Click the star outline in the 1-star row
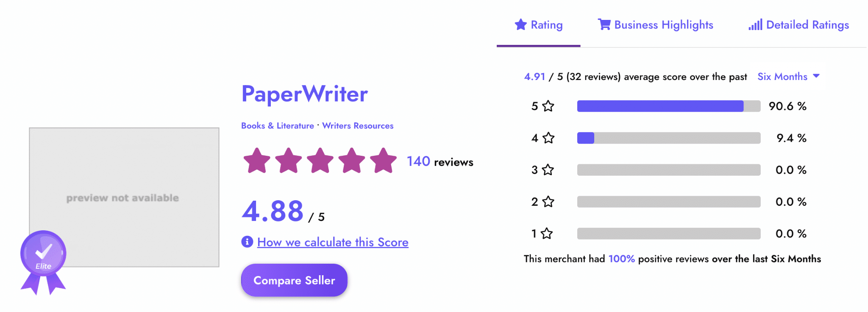Image resolution: width=868 pixels, height=312 pixels. point(547,233)
